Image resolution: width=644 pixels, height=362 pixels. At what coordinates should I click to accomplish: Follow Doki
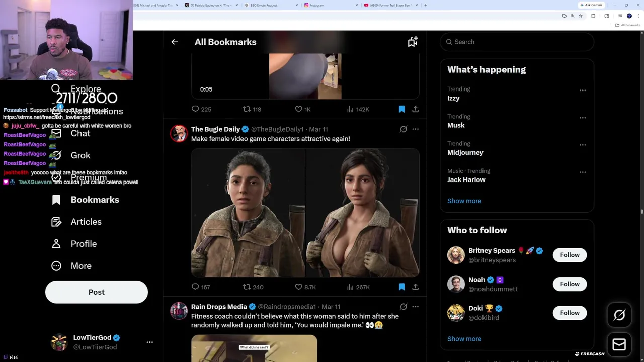[x=570, y=313]
